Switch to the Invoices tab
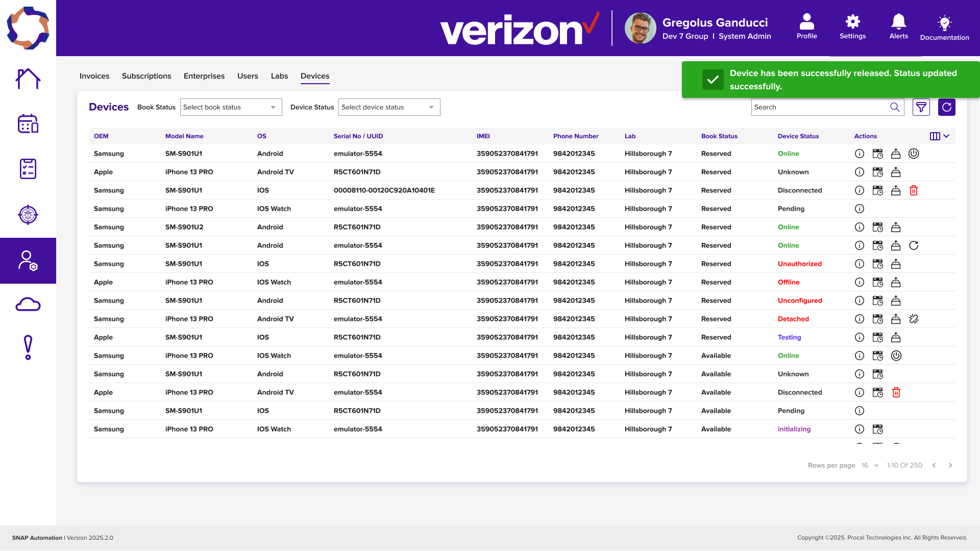The width and height of the screenshot is (980, 551). (x=94, y=76)
